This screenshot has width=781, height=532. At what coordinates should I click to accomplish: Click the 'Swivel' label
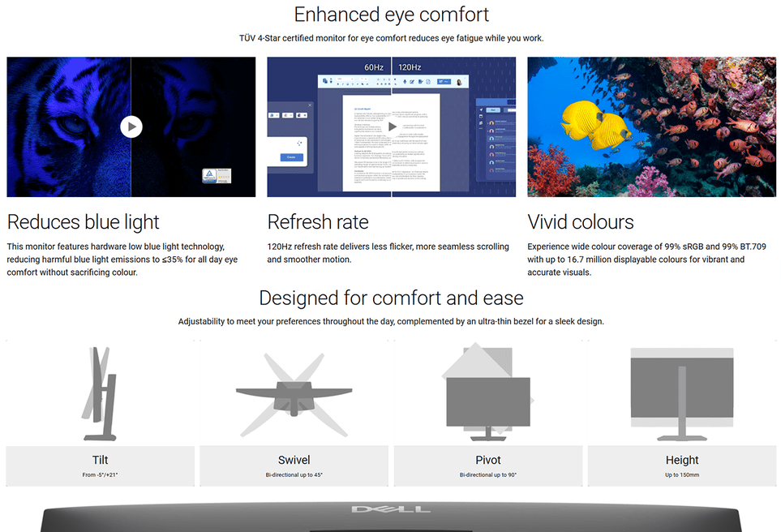(x=294, y=460)
